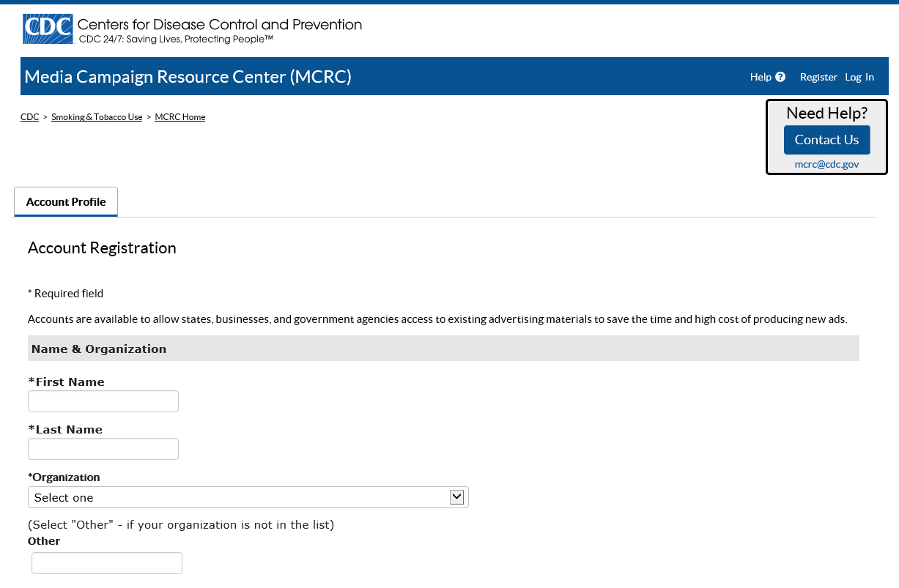Click the Centers for Disease Control header text
This screenshot has height=588, width=899.
pos(220,25)
